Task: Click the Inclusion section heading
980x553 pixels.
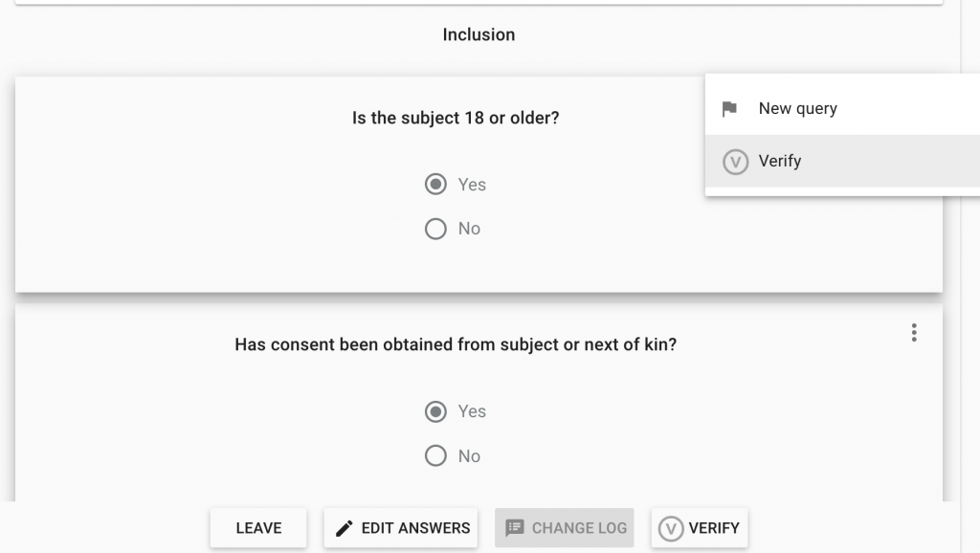Action: tap(479, 34)
